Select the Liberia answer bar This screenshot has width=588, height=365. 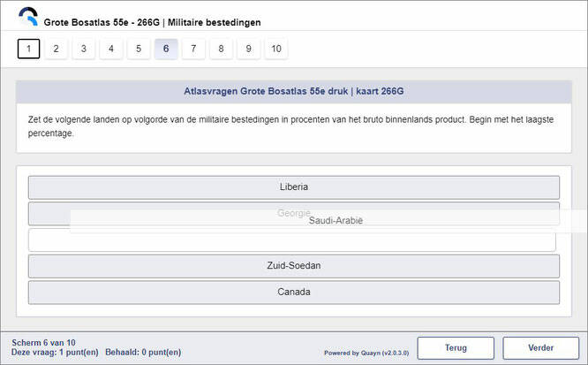294,187
